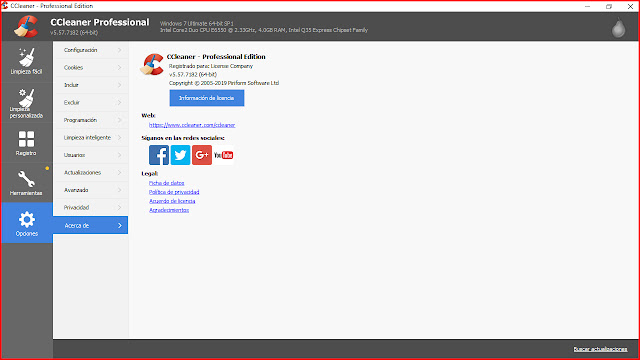
Task: Open the Actualizaciones options page
Action: [x=91, y=173]
